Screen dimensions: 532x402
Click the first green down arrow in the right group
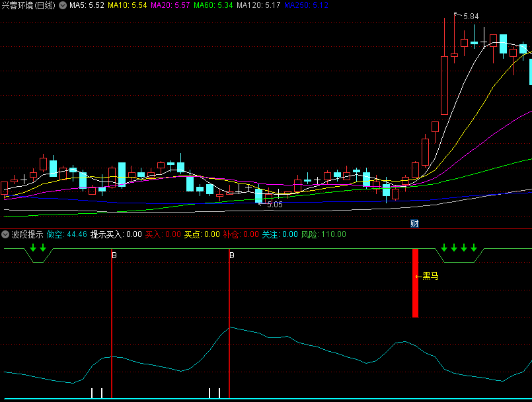pyautogui.click(x=444, y=248)
